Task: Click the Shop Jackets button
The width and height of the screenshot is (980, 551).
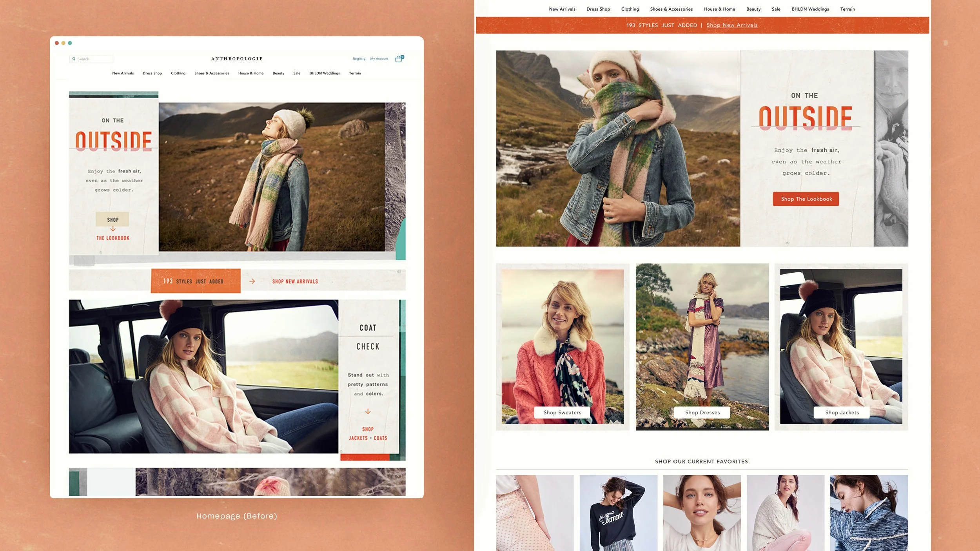Action: 842,412
